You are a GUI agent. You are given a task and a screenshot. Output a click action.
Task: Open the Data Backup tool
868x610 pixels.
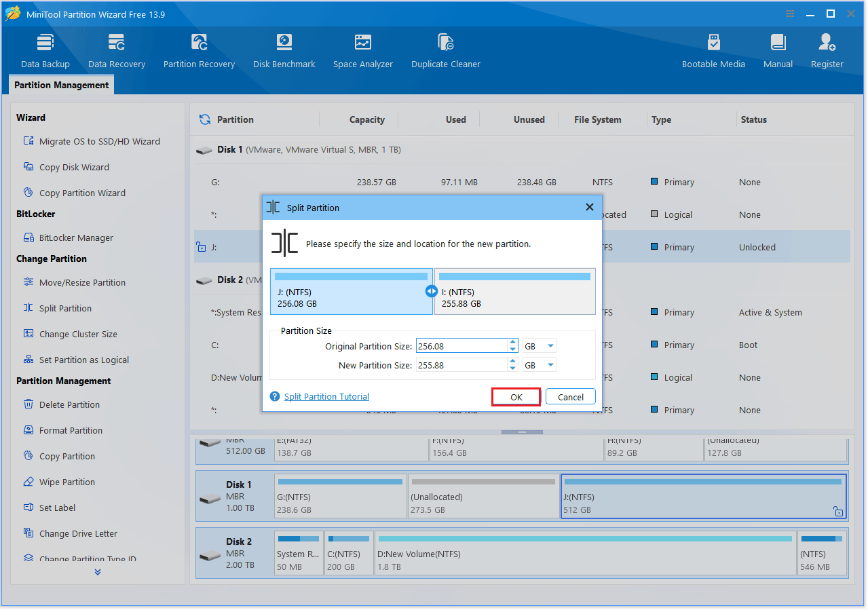(x=45, y=52)
